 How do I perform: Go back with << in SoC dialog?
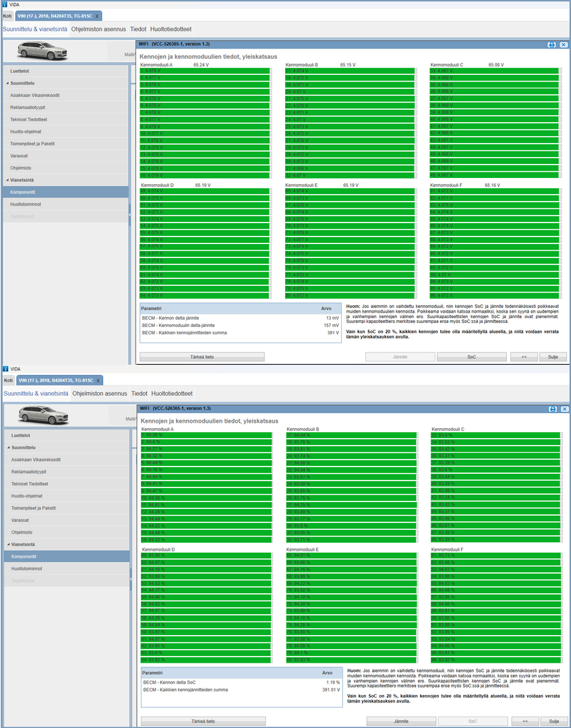pyautogui.click(x=525, y=721)
